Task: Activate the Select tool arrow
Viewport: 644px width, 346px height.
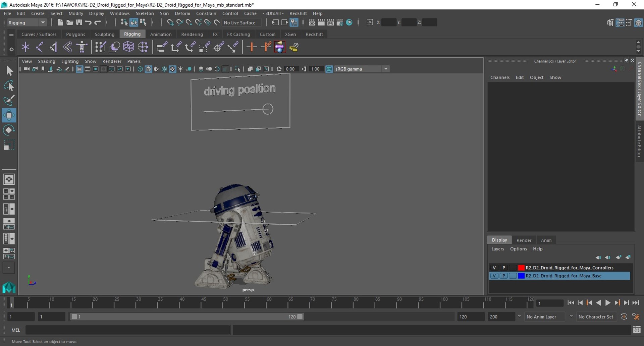Action: pyautogui.click(x=9, y=71)
